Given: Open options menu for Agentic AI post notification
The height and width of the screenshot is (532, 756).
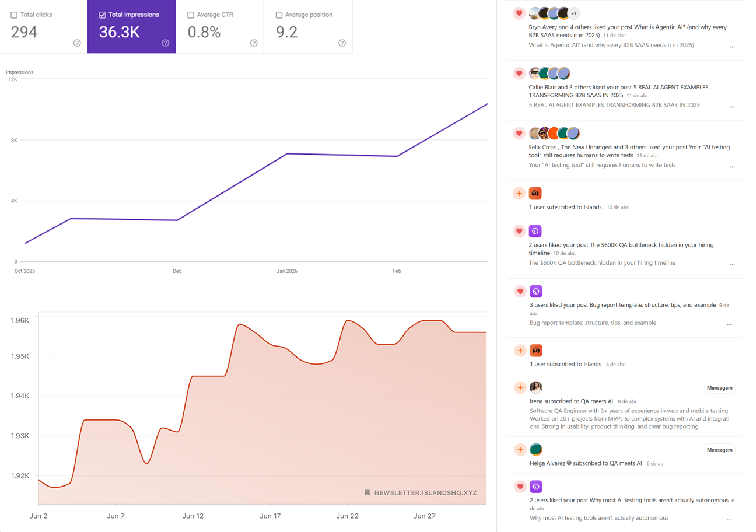Looking at the screenshot, I should pyautogui.click(x=732, y=47).
